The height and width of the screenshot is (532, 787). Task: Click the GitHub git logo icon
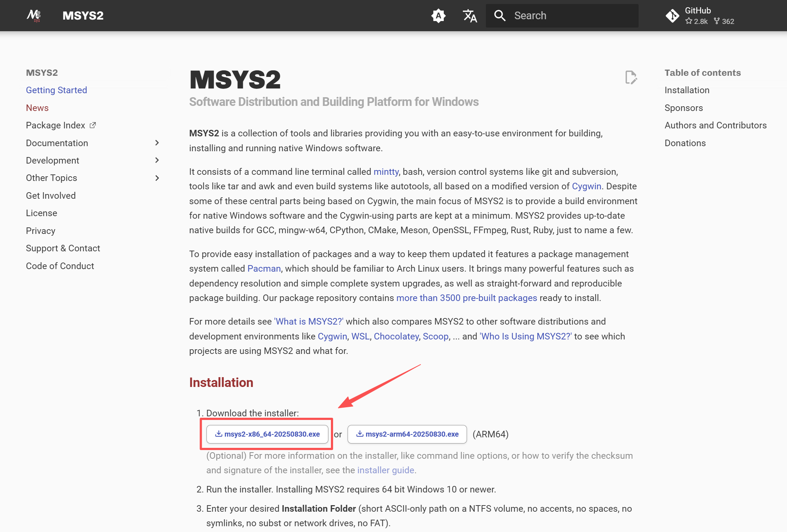[x=672, y=16]
